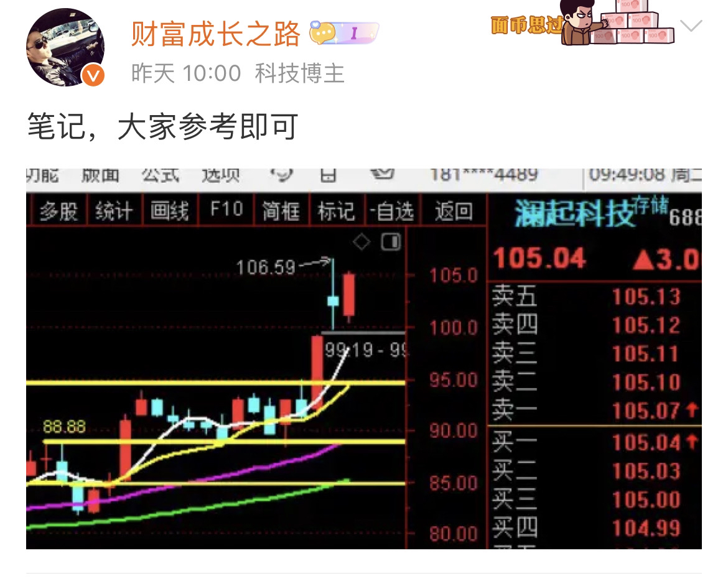Click the -自选 tab in chart
The width and height of the screenshot is (728, 581).
[x=393, y=211]
